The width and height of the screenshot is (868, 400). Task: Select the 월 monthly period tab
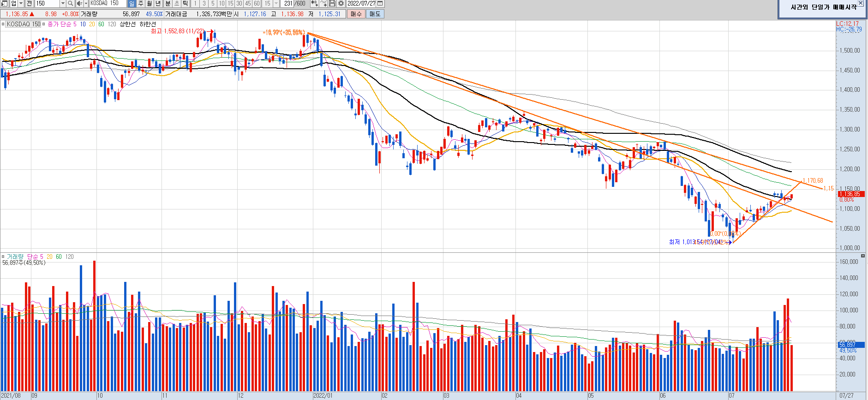(150, 3)
